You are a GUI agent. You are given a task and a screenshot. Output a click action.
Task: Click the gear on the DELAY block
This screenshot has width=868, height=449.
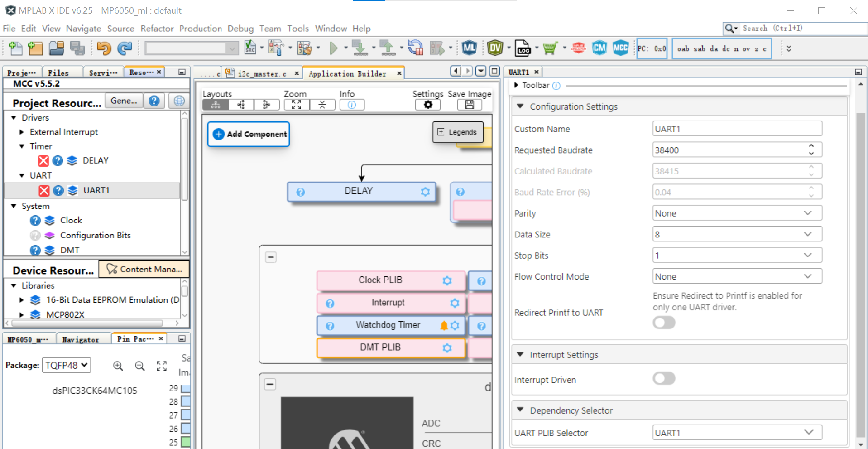click(425, 192)
